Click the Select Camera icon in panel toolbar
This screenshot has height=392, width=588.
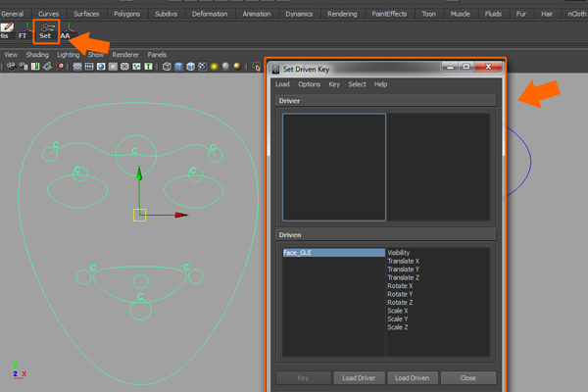(11, 67)
